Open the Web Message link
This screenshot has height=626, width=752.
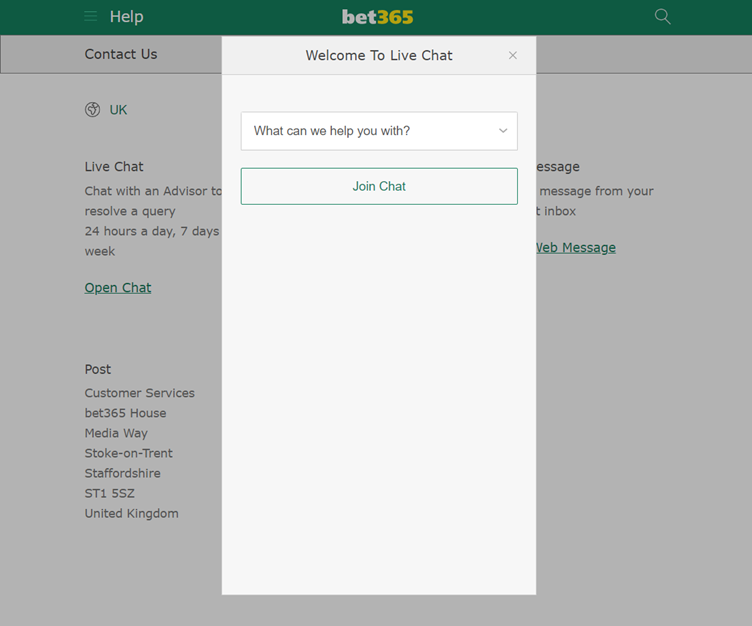pos(576,248)
